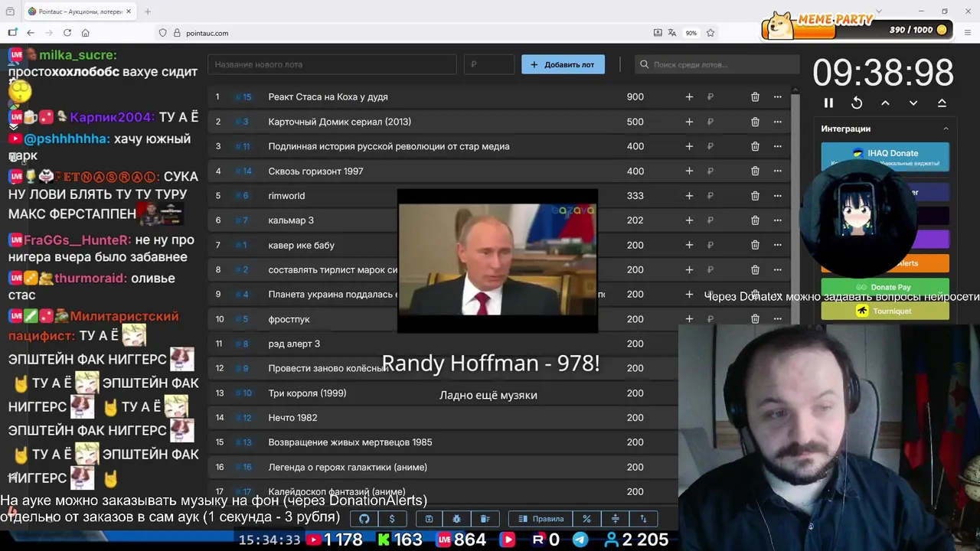Add amount to Подлинная история русской революции lot
Image resolution: width=980 pixels, height=551 pixels.
[x=689, y=146]
